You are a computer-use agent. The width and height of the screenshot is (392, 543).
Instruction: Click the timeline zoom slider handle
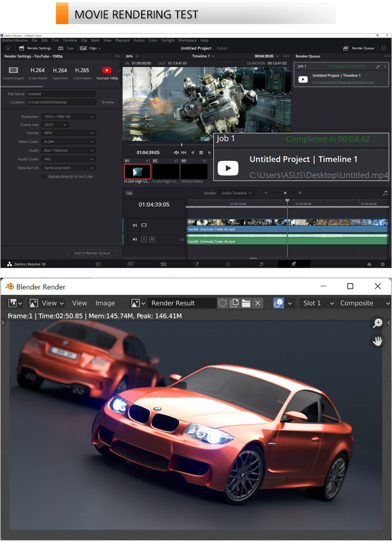pyautogui.click(x=285, y=193)
